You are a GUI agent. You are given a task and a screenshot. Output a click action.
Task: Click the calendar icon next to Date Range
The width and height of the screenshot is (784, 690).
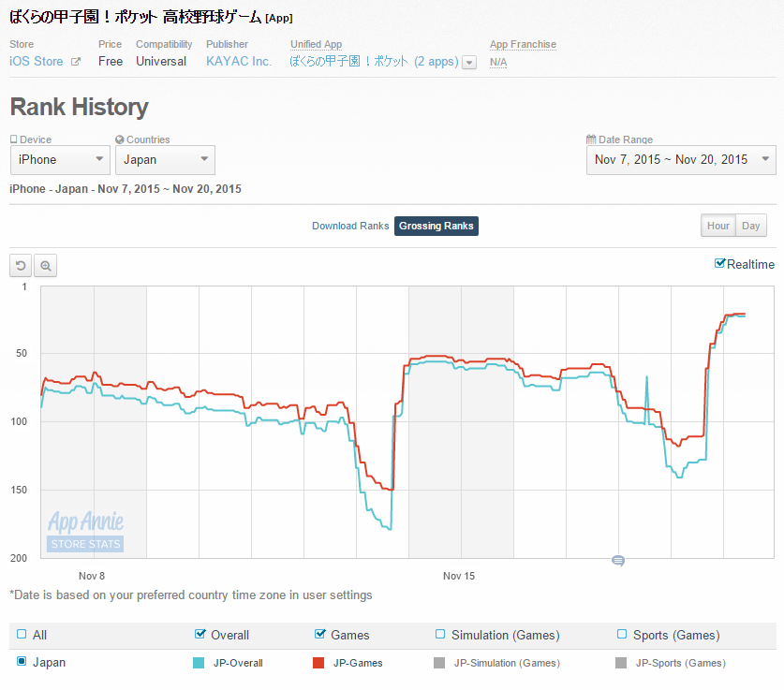pos(591,139)
